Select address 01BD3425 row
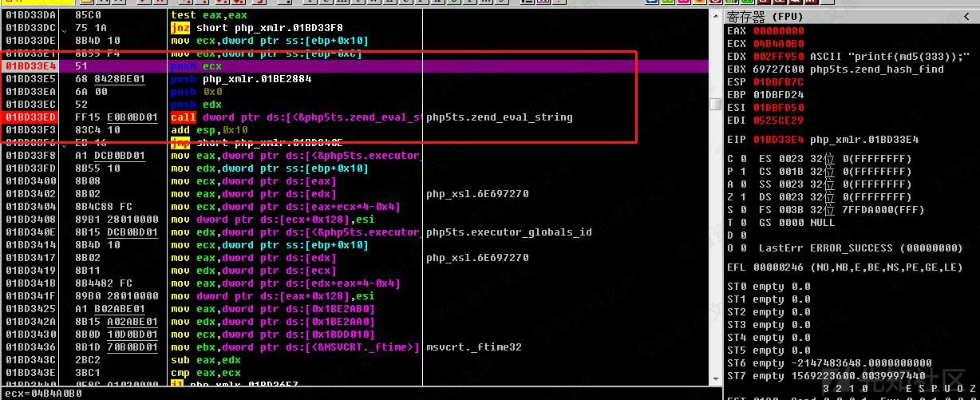Screen dimensions: 980x400 coord(30,309)
